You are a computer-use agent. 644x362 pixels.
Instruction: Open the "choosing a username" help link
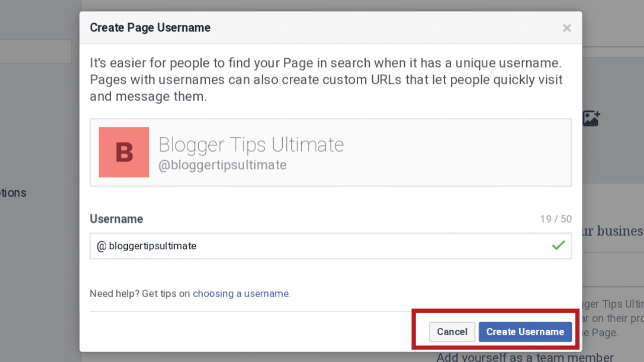pyautogui.click(x=240, y=294)
